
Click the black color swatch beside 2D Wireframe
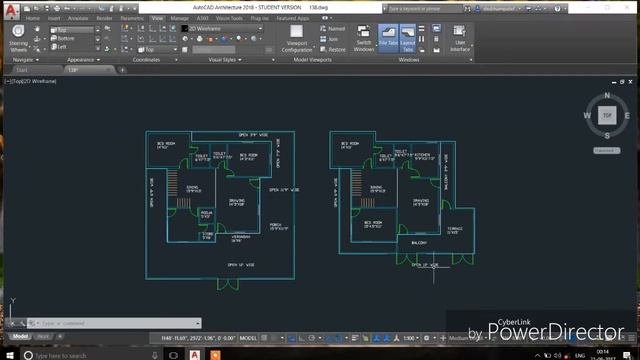pos(184,29)
